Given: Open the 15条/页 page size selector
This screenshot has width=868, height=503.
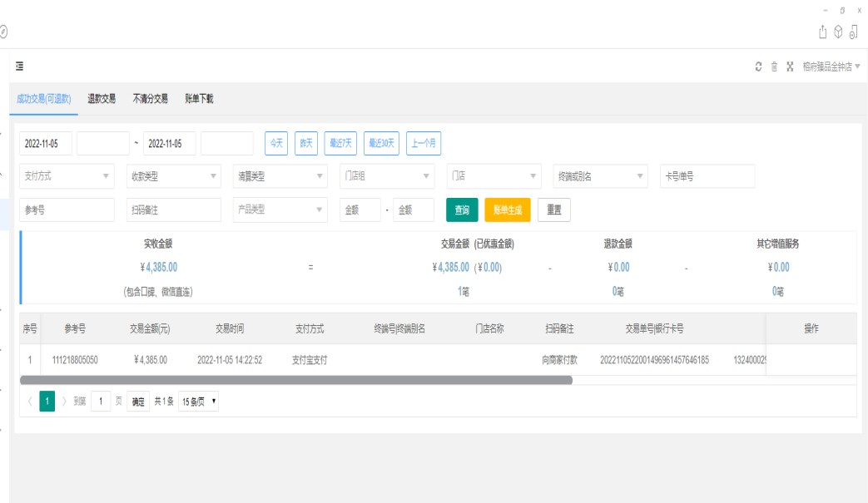Looking at the screenshot, I should tap(199, 402).
